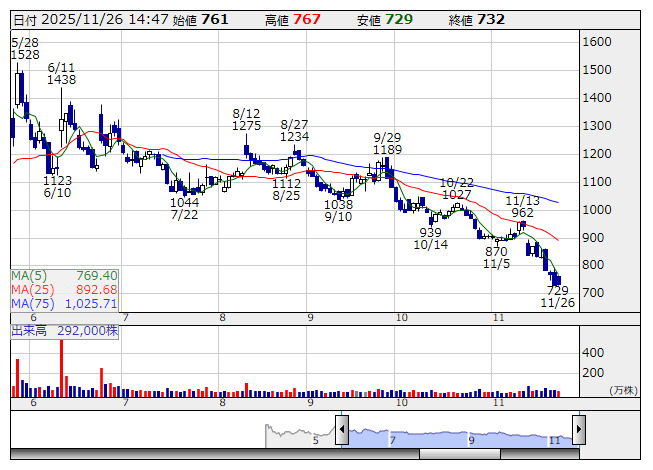Click the 8/27 1234 peak label

(x=294, y=130)
